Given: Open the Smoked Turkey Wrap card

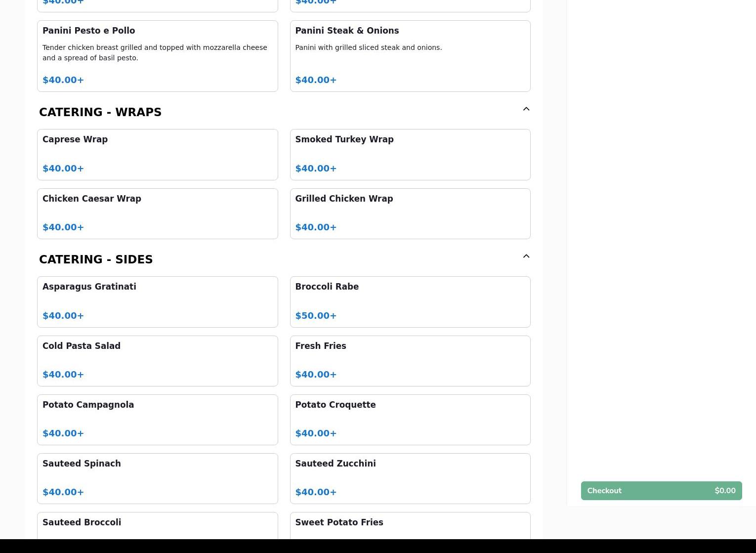Looking at the screenshot, I should [410, 155].
